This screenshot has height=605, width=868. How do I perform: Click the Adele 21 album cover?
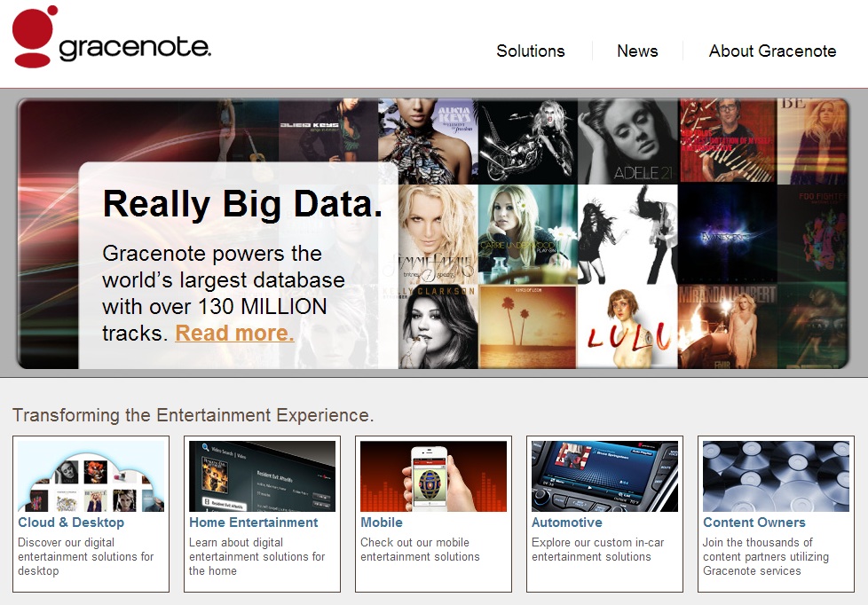(627, 140)
